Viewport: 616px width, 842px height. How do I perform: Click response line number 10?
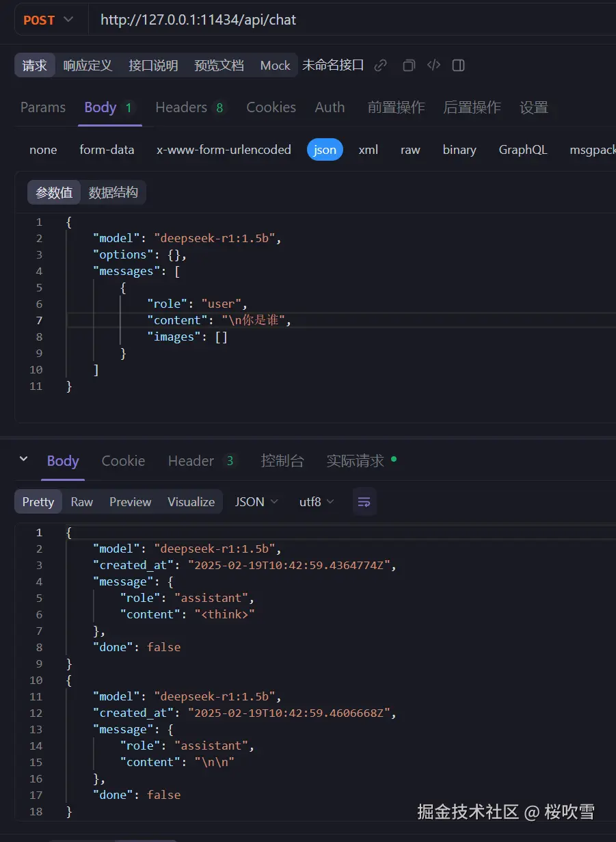35,680
